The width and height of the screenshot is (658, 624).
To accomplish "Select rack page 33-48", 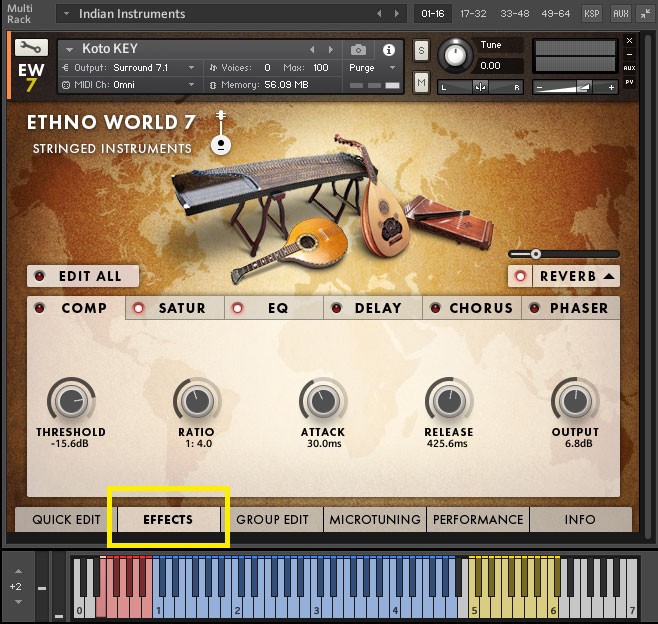I will (x=514, y=14).
